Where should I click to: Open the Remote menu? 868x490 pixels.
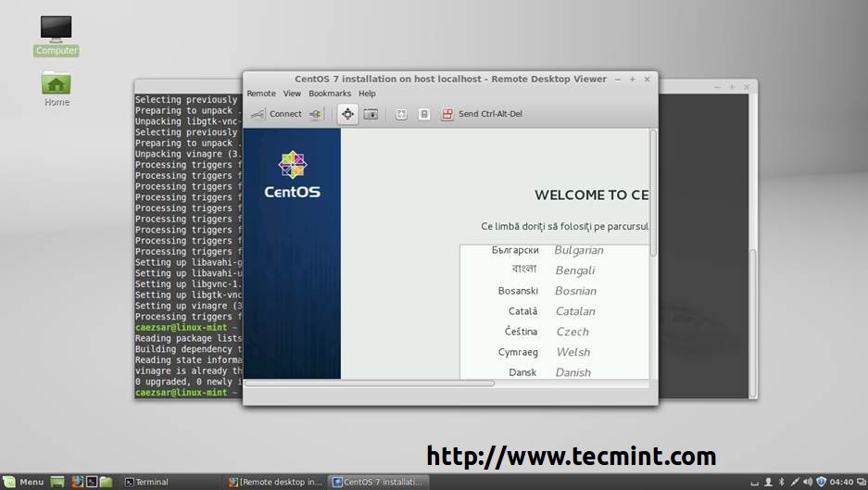(261, 94)
